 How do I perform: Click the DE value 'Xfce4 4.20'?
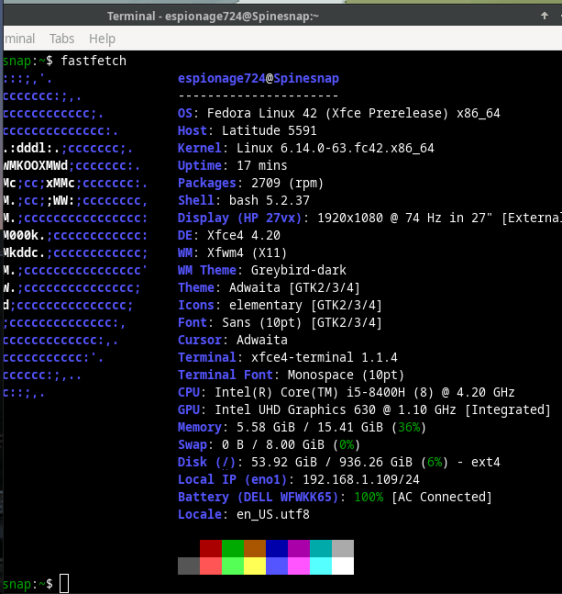pos(244,235)
